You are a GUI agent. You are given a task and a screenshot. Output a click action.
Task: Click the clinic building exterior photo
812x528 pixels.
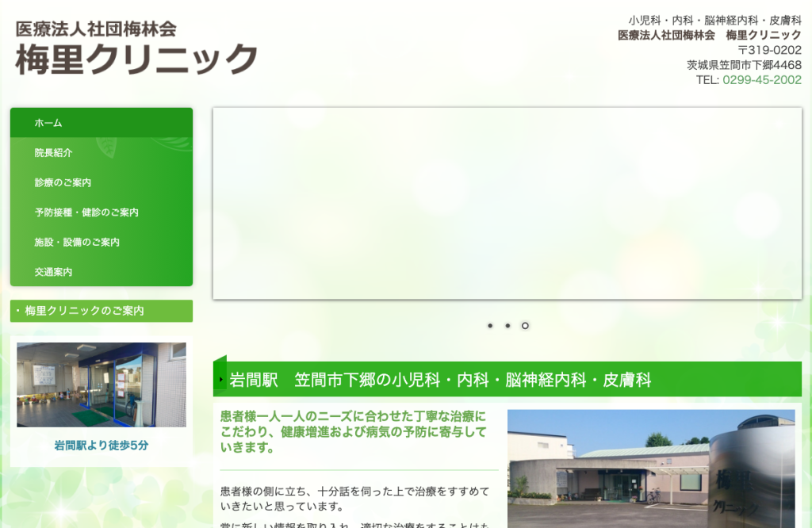[x=651, y=469]
